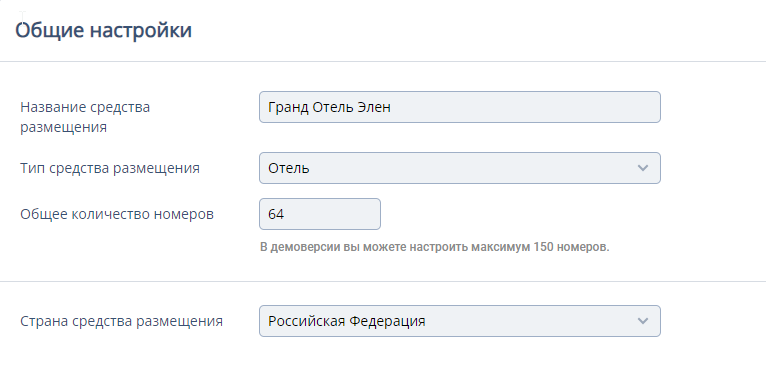This screenshot has width=766, height=371.
Task: Place cursor after the word Элен
Action: (x=391, y=107)
